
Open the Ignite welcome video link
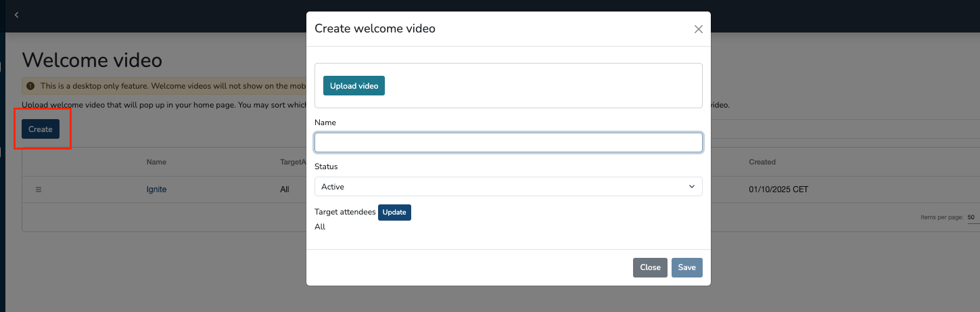coord(156,190)
